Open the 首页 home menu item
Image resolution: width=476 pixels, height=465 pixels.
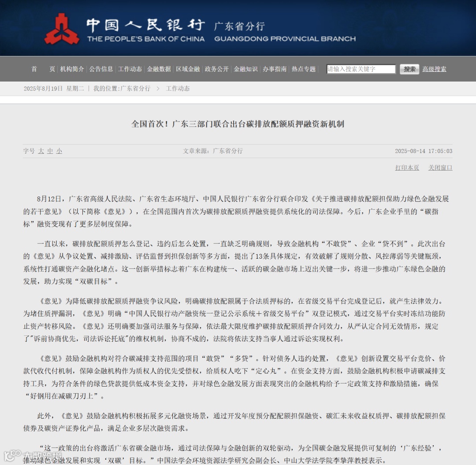point(43,69)
